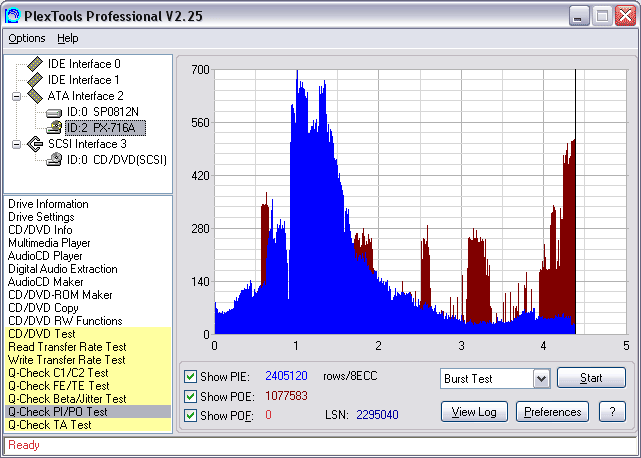Select the ID:0 SP0812N device
Screen dimensions: 641x458
pos(103,112)
